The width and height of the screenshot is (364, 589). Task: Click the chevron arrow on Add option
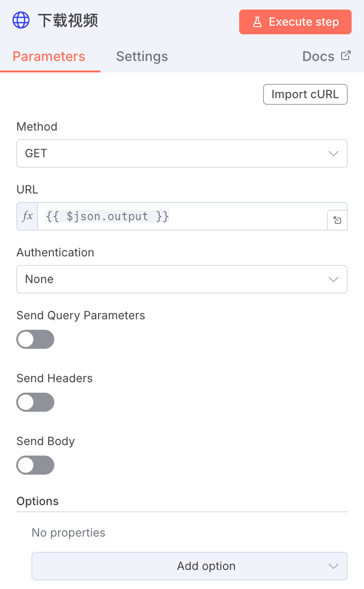(x=334, y=566)
